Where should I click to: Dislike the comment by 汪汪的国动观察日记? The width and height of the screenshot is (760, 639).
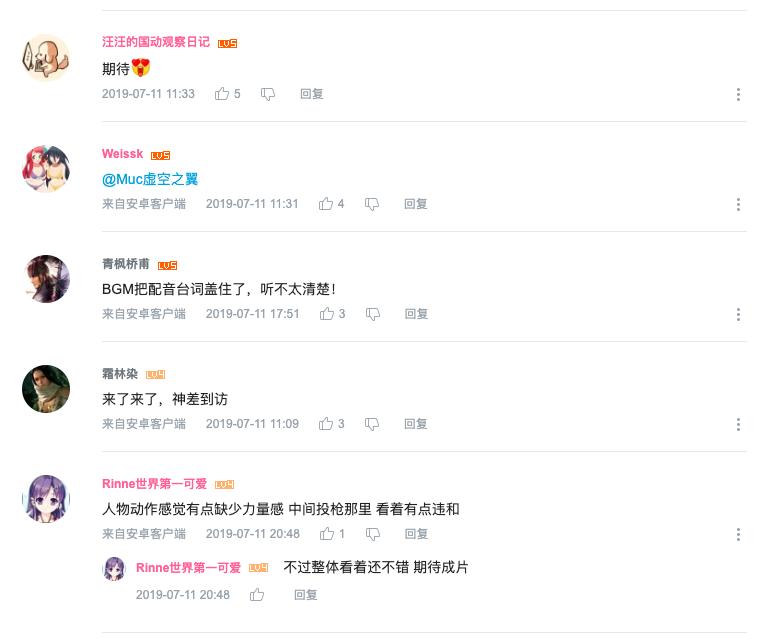tap(268, 94)
